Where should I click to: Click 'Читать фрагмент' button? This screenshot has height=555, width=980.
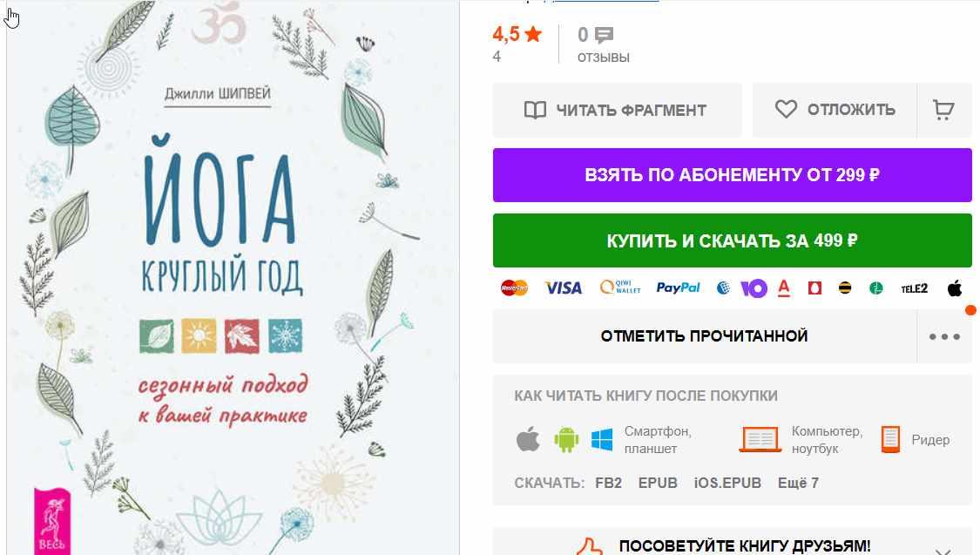tap(617, 110)
